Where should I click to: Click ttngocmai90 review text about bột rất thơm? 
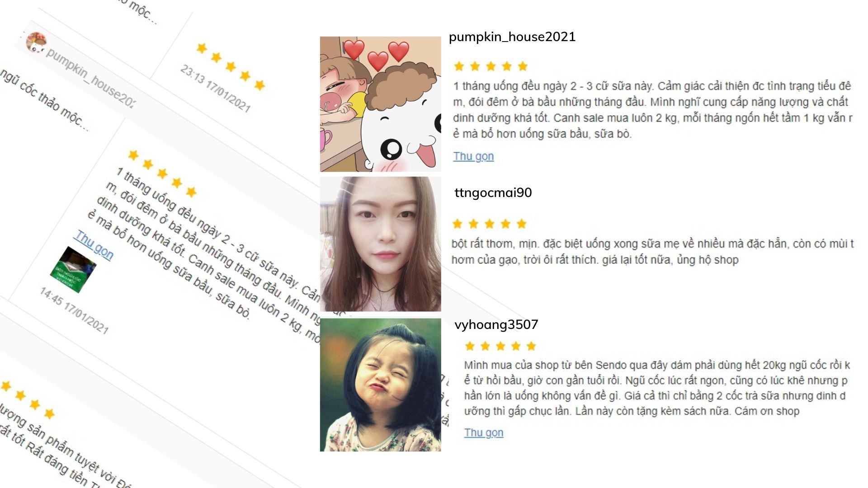tap(652, 252)
